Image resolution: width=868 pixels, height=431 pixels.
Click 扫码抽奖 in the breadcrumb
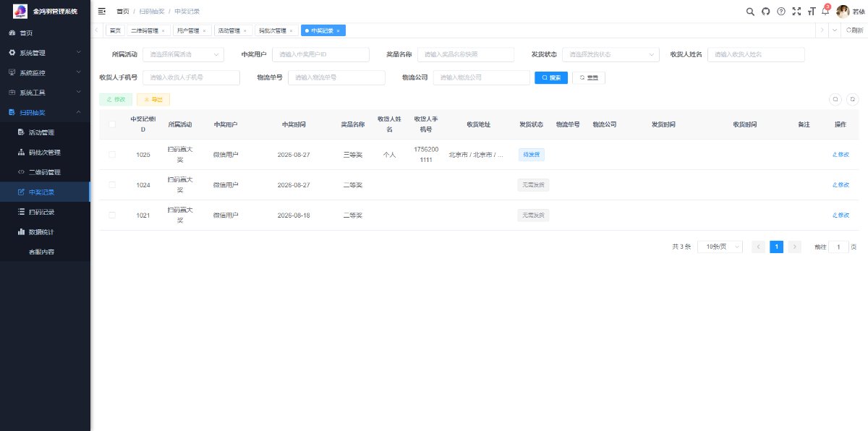click(152, 11)
